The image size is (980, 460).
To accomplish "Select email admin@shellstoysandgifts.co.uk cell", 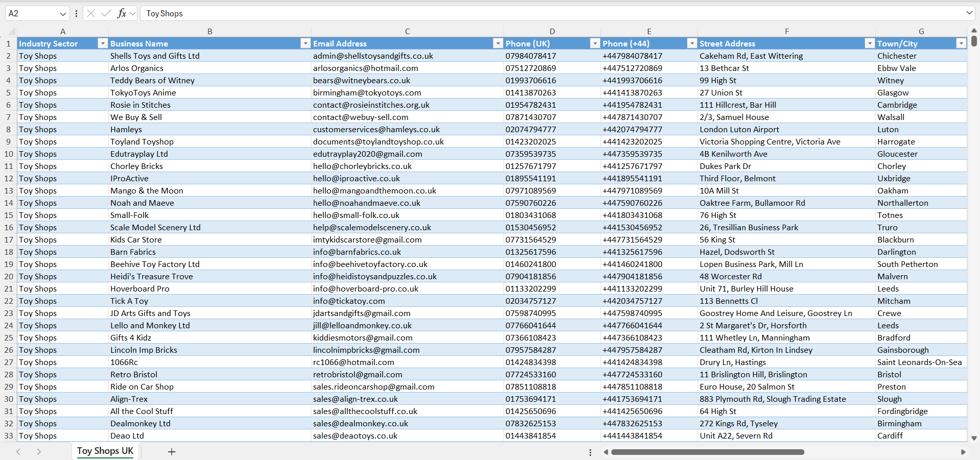I will click(408, 56).
